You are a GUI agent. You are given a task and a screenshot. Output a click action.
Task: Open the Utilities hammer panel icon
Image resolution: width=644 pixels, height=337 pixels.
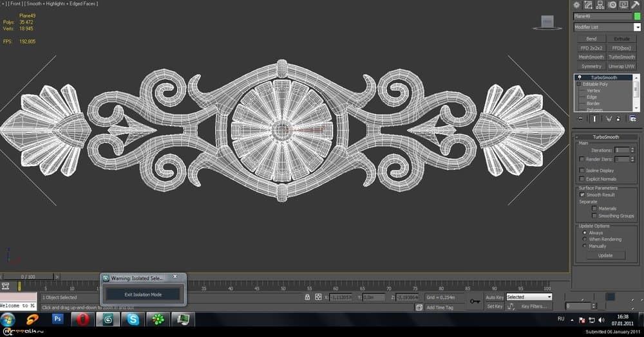[635, 5]
